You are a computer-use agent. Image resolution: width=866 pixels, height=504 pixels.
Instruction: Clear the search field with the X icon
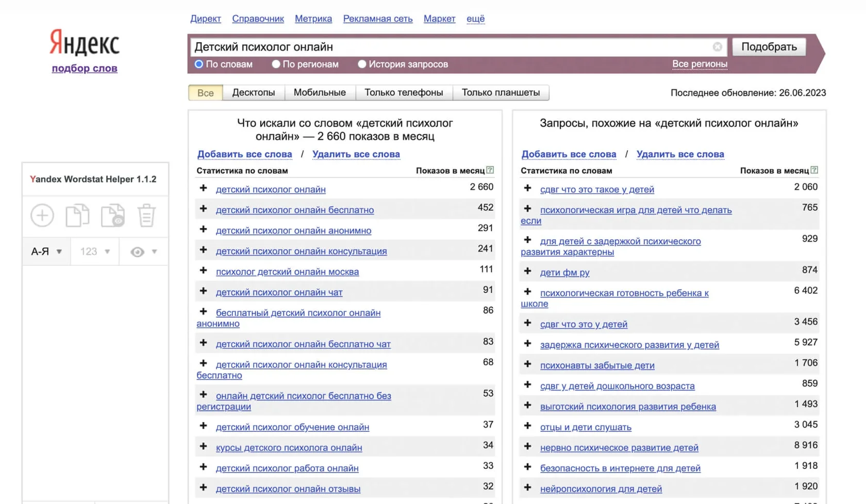click(x=717, y=47)
